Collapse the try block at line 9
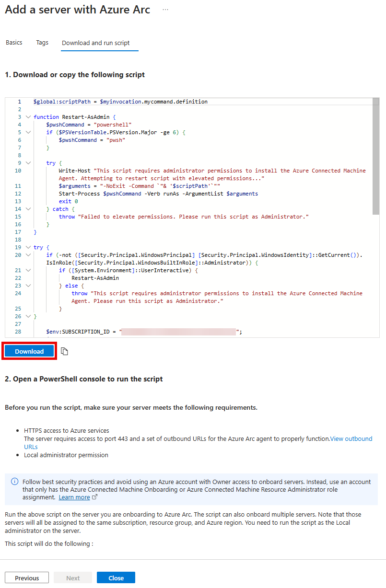386x588 pixels. pyautogui.click(x=28, y=163)
